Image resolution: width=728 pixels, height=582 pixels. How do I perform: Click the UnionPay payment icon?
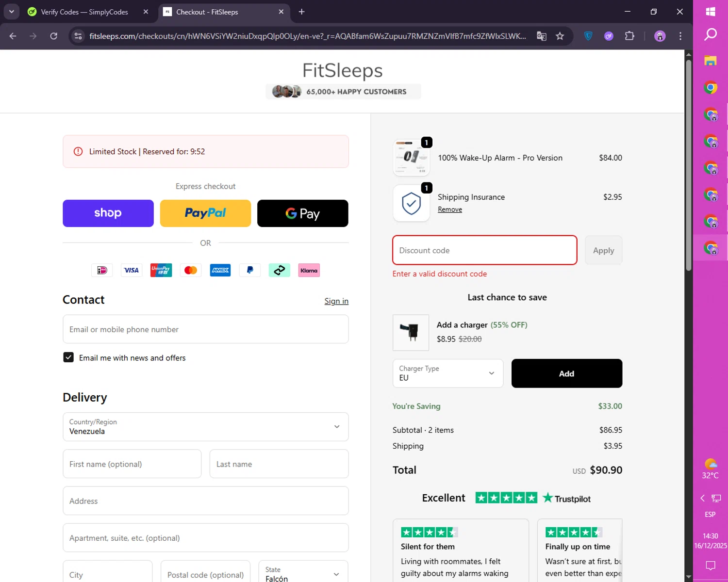[x=161, y=270]
